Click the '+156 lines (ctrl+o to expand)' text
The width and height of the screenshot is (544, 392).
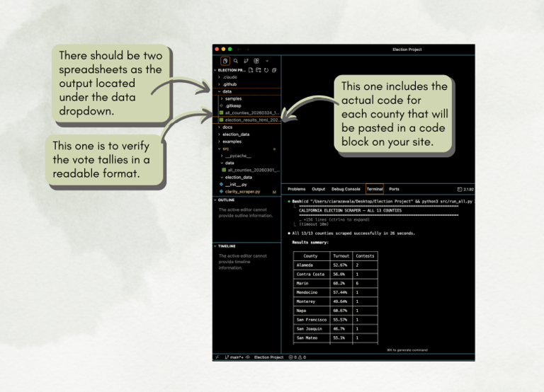(336, 220)
